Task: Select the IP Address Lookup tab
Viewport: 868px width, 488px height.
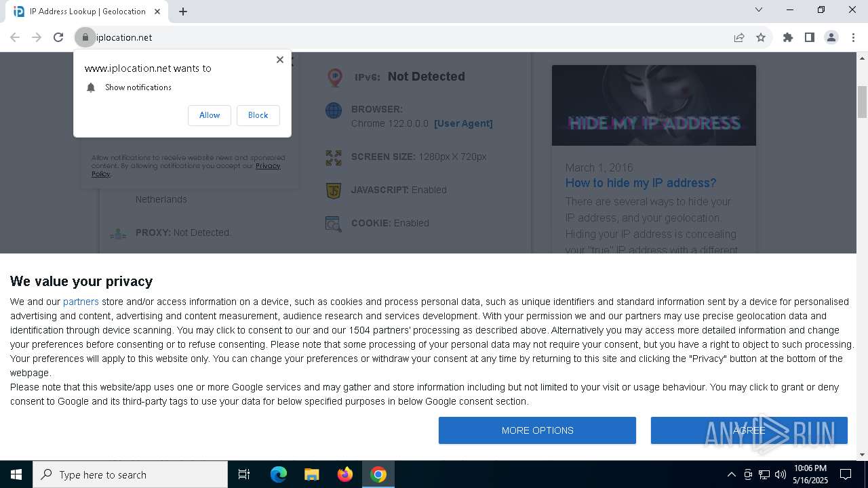Action: [x=87, y=12]
